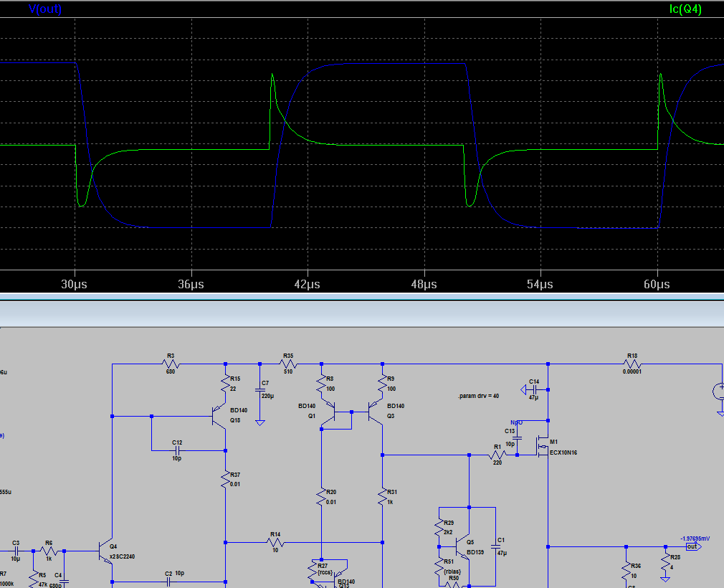Viewport: 724px width, 588px height.
Task: Click the {rbias} value text
Action: [452, 572]
